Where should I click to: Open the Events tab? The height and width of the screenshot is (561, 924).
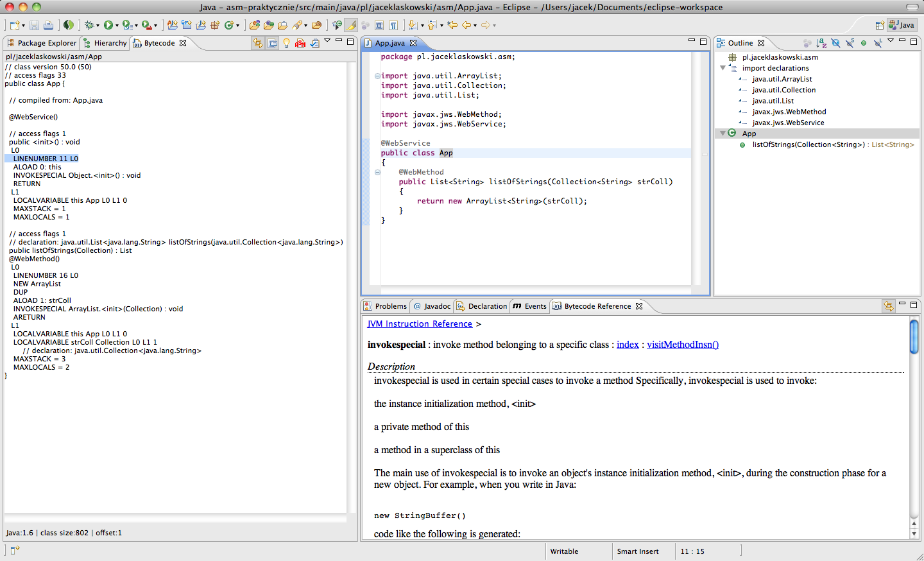[530, 306]
